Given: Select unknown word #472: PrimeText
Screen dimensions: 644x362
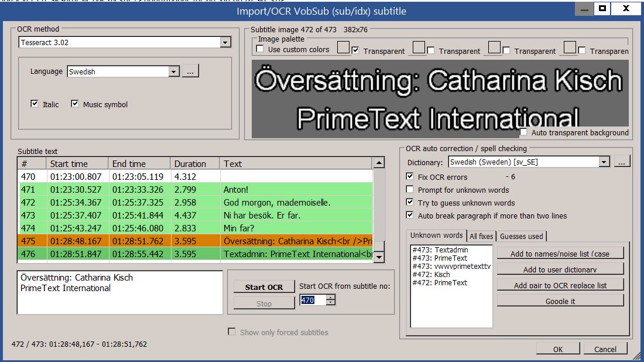Looking at the screenshot, I should pyautogui.click(x=440, y=283).
